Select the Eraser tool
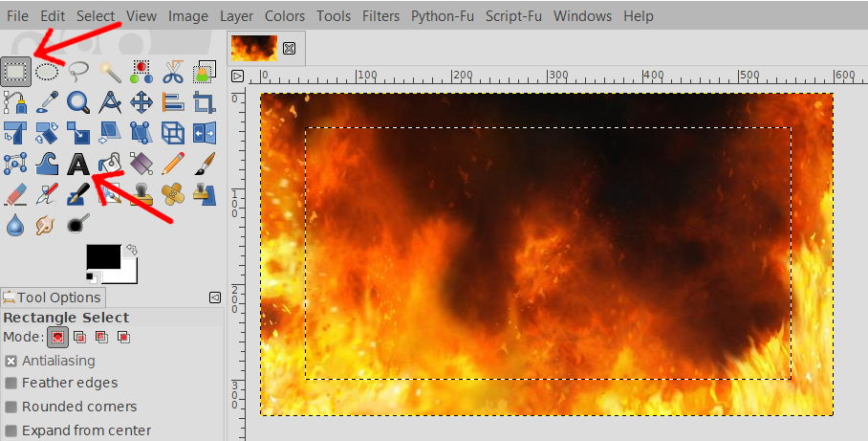 pos(15,194)
